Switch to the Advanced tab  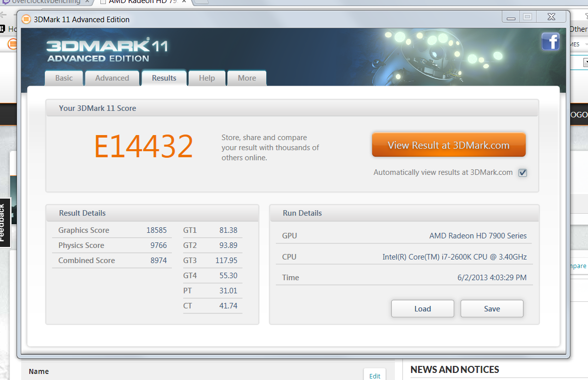tap(112, 78)
